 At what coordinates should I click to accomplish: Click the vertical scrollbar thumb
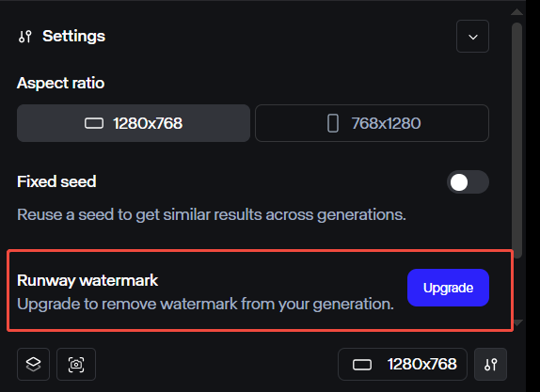coord(516,140)
